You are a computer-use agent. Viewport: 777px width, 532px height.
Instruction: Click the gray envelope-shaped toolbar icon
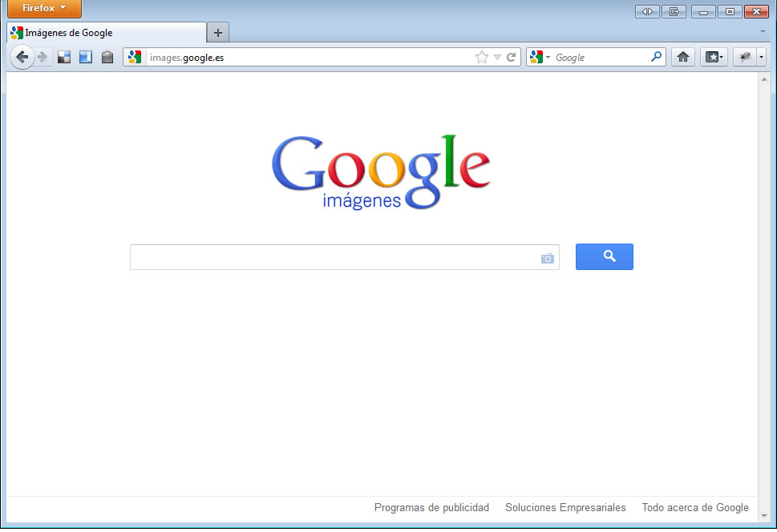107,58
